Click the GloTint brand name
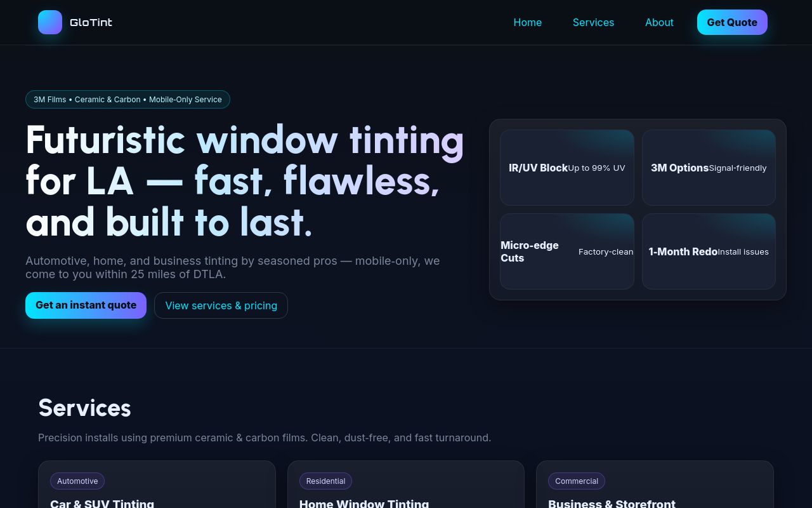 91,22
